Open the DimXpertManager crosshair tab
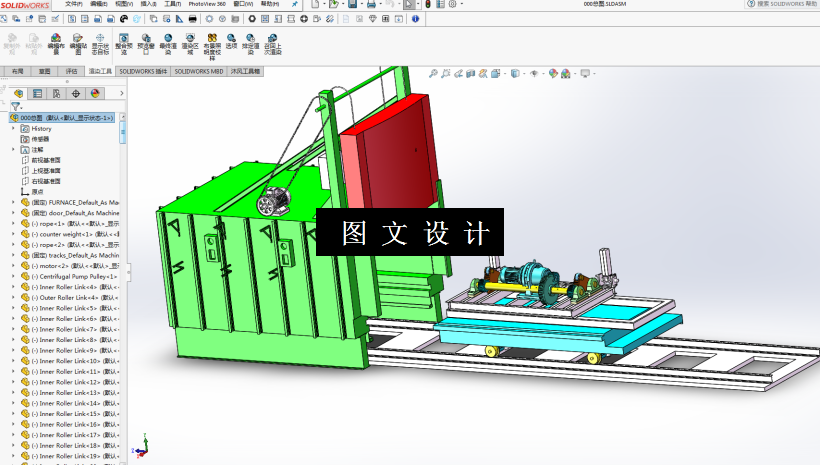The image size is (820, 465). 76,94
